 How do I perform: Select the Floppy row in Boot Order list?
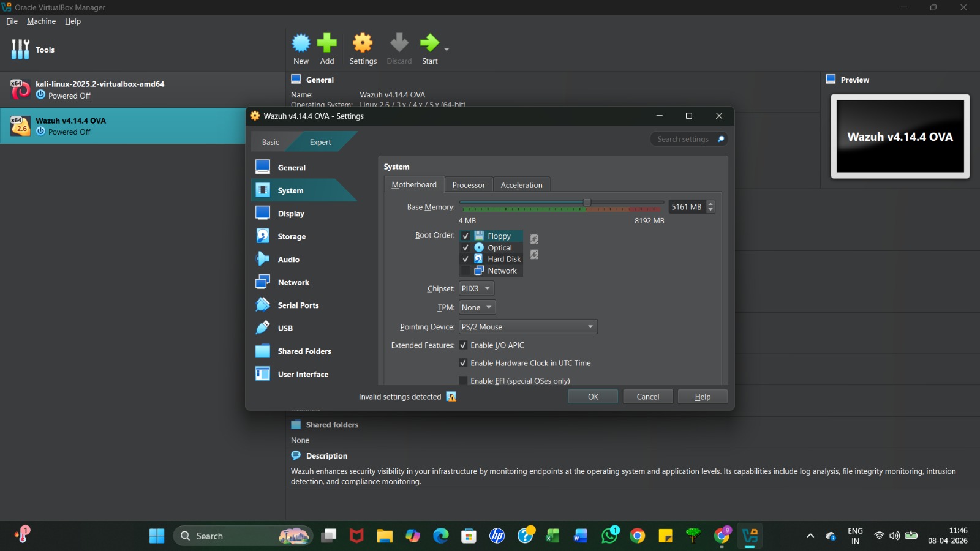(x=491, y=236)
